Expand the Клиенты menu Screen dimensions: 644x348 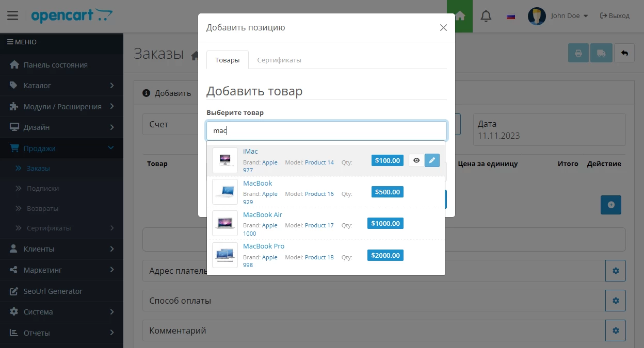[61, 249]
